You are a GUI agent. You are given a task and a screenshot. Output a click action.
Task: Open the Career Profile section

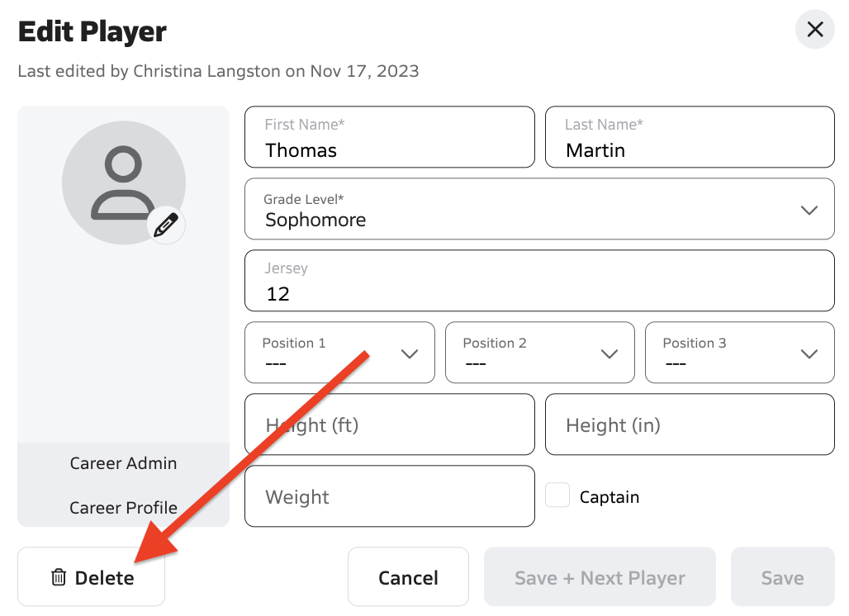[123, 507]
